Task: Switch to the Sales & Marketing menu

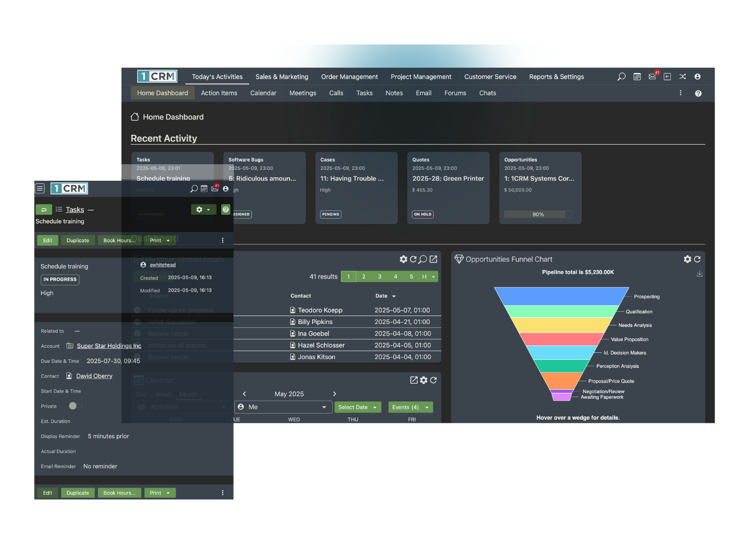Action: point(281,76)
